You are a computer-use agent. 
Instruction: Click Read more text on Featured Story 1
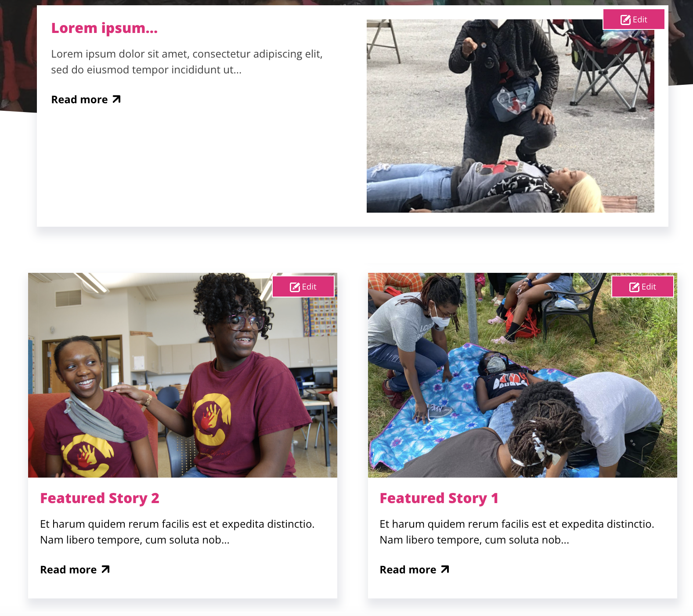[408, 570]
